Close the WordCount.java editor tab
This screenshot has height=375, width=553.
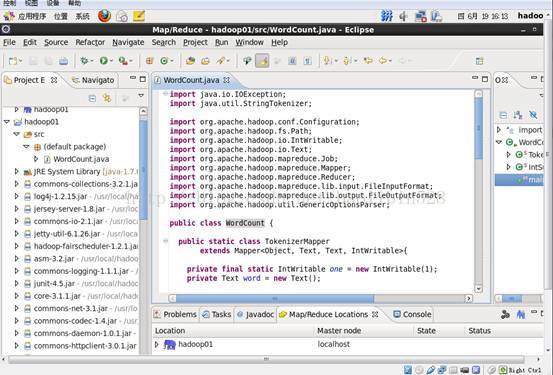point(226,80)
